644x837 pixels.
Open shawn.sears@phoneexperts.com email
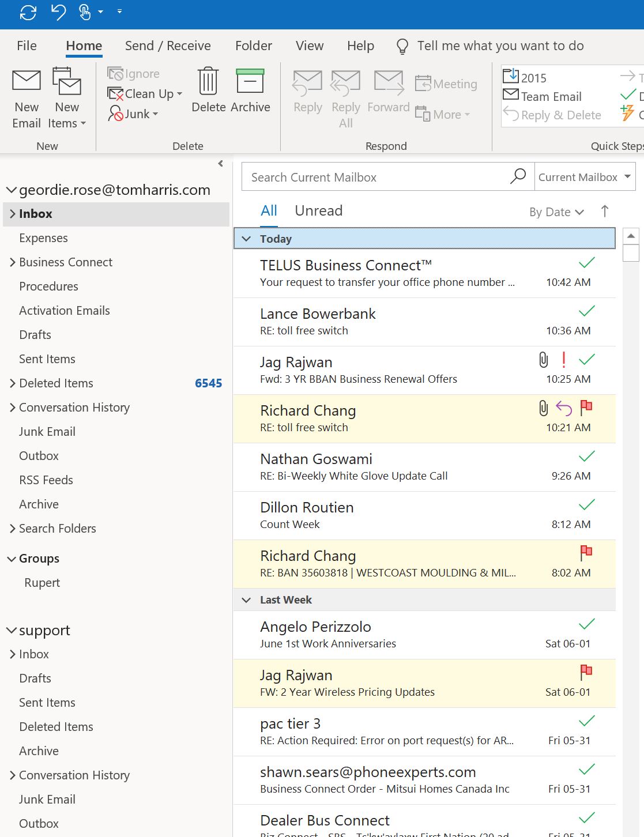(424, 781)
